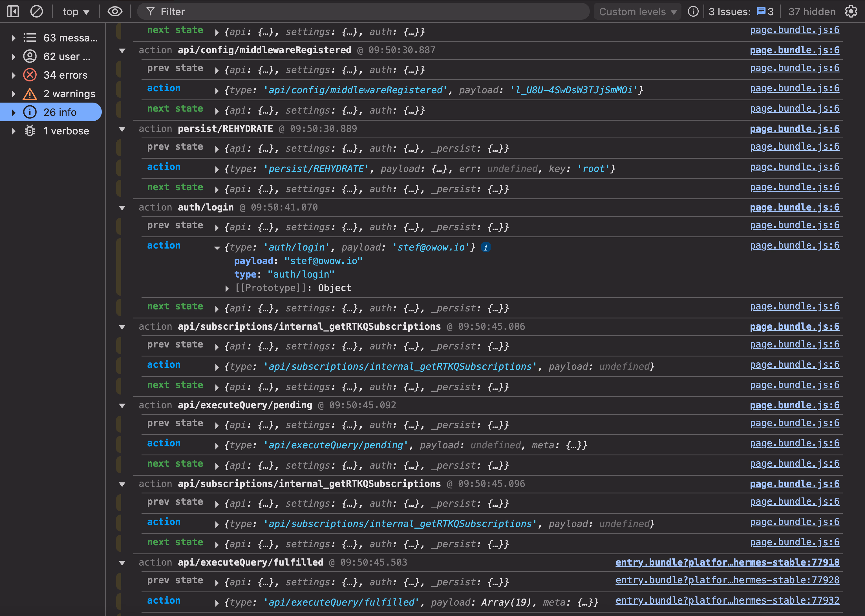Click the blue info badge after stef@owow.io object
Viewport: 865px width, 616px height.
pos(486,247)
